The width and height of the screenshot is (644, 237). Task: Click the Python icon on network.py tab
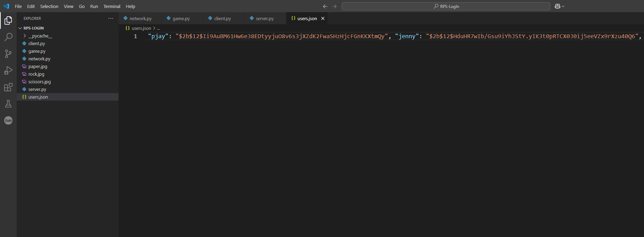pos(125,18)
